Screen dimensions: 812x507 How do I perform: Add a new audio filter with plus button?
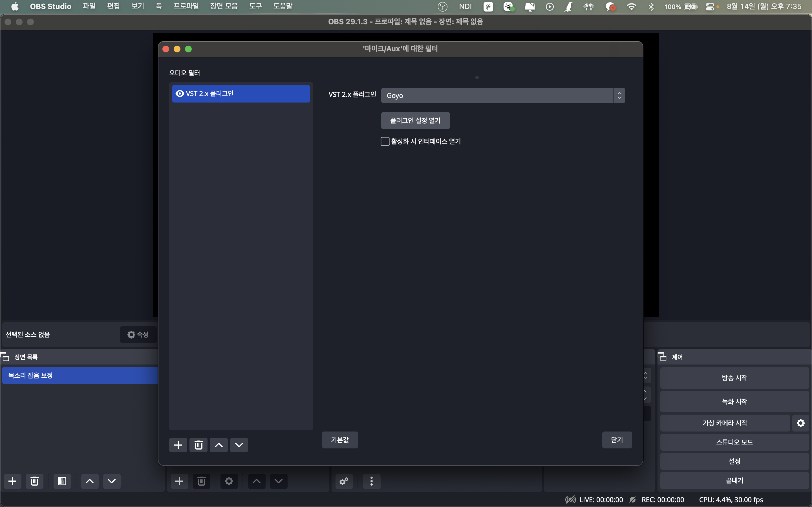tap(178, 445)
